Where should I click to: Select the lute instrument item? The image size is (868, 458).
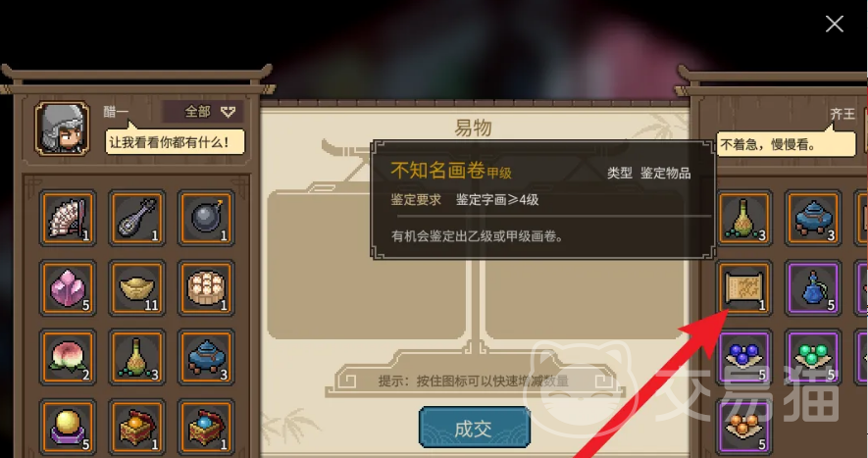136,218
